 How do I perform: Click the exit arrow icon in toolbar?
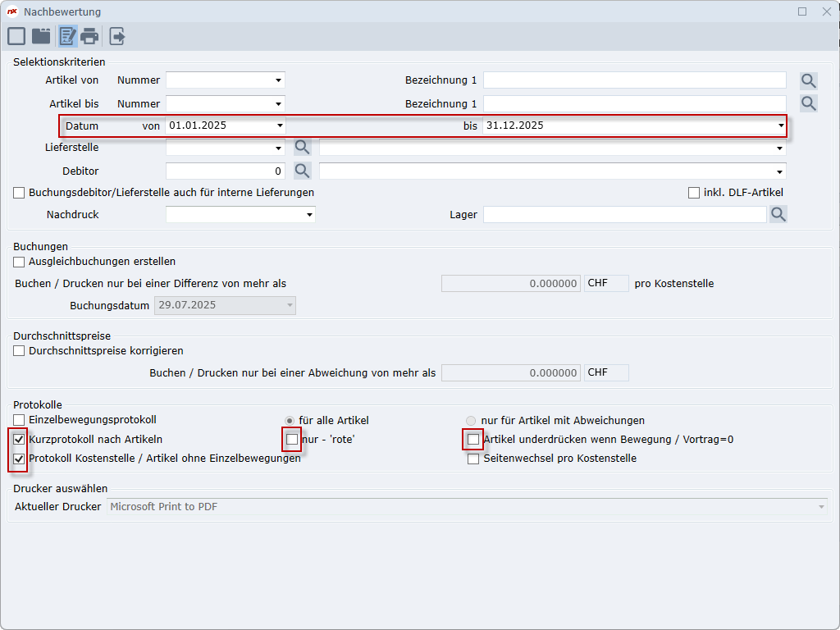[x=117, y=36]
